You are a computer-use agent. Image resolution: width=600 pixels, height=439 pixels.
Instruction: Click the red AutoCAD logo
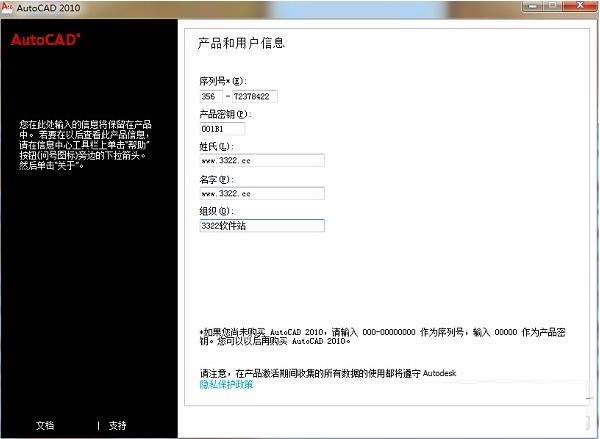coord(46,39)
